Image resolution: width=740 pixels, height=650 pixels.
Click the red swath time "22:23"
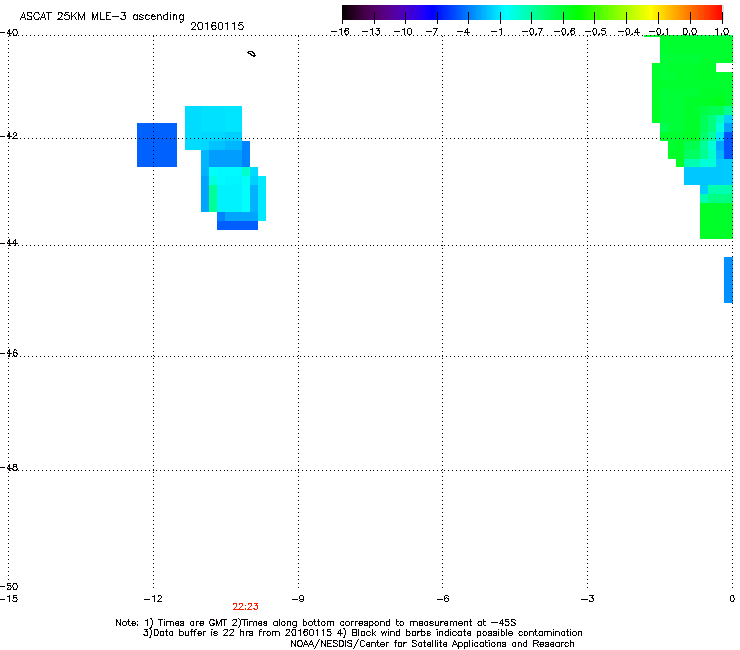pyautogui.click(x=245, y=607)
